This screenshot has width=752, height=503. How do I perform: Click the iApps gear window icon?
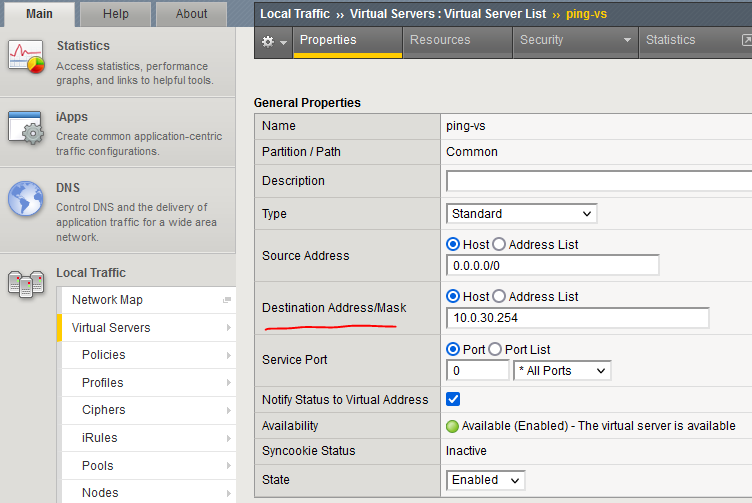point(25,127)
